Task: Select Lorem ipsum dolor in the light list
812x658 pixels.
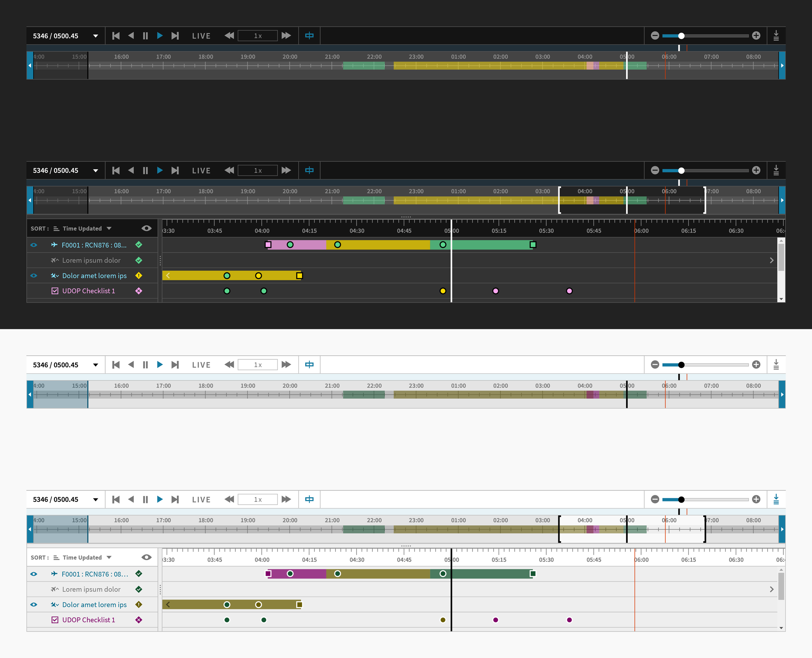Action: click(x=91, y=589)
